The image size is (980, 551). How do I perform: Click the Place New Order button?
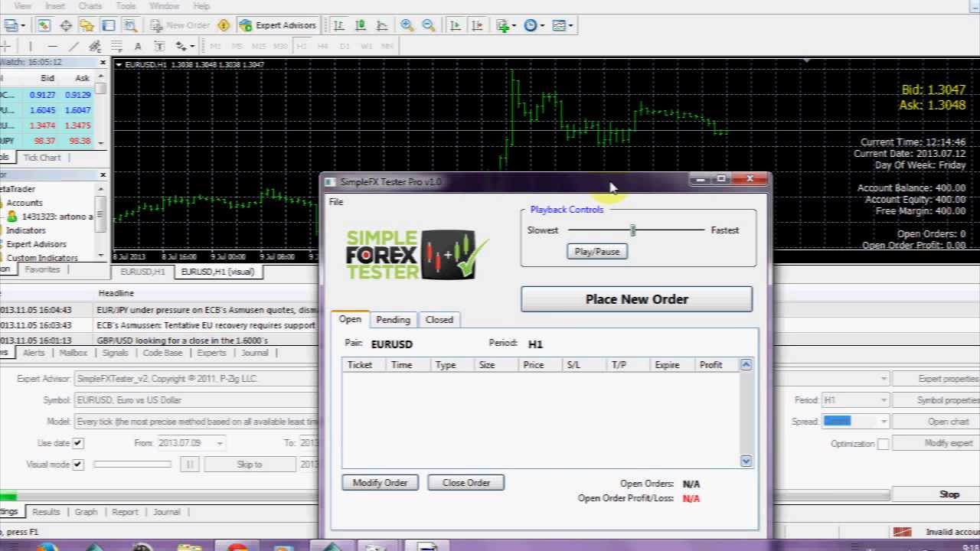636,299
